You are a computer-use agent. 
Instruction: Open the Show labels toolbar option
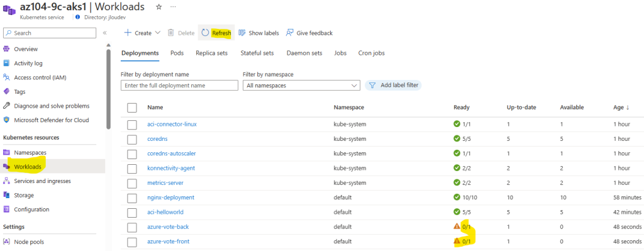coord(258,33)
